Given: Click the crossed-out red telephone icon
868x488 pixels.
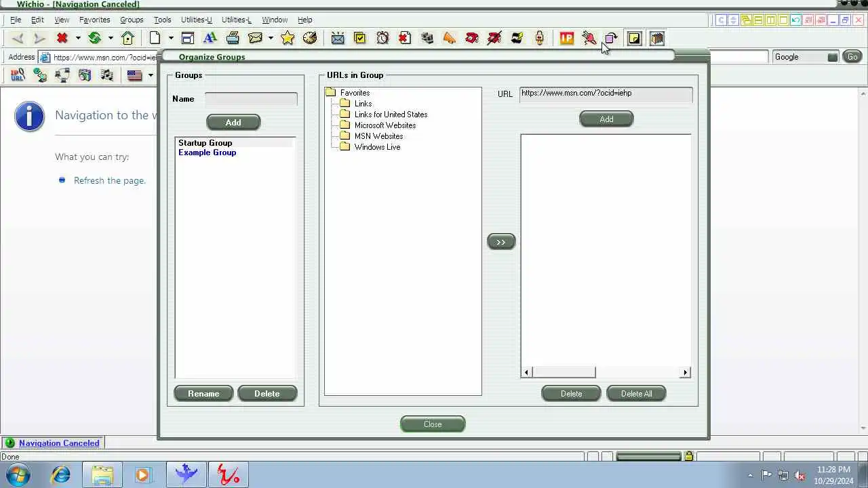Looking at the screenshot, I should [x=494, y=39].
